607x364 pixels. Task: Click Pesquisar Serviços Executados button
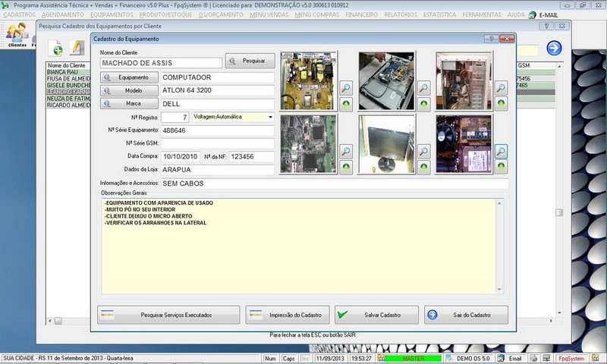pos(168,315)
